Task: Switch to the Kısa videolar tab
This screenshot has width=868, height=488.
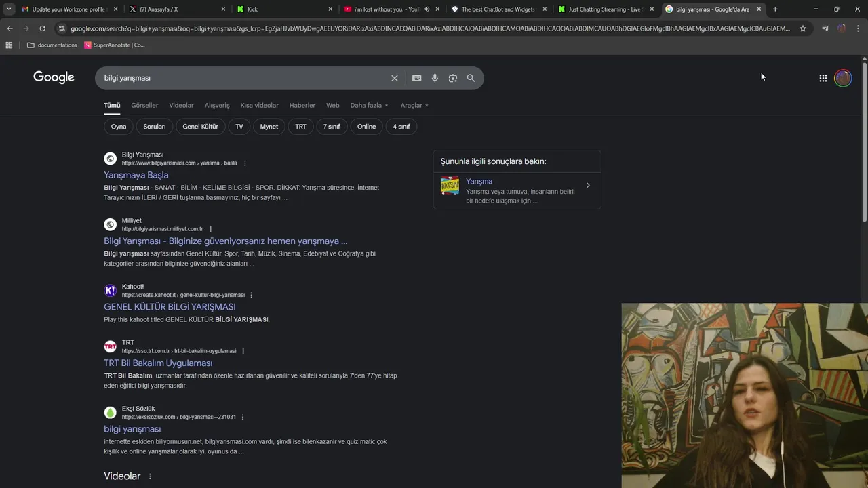Action: pos(259,105)
